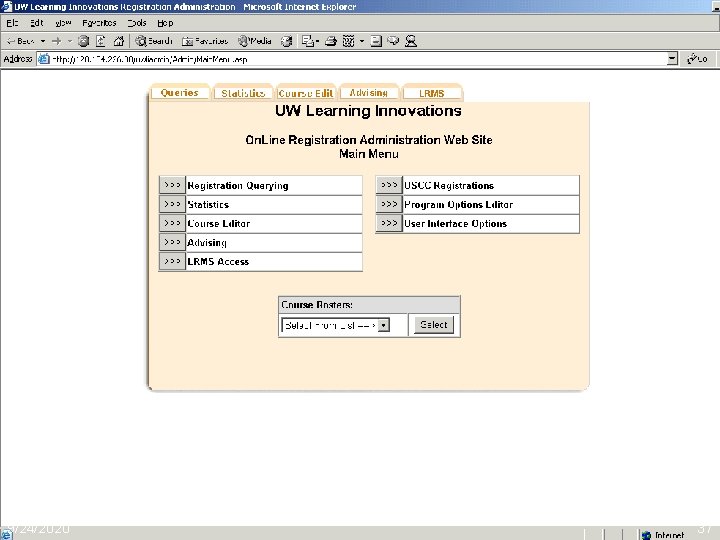Screen dimensions: 720x540
Task: Click >>> button beside USCC Registrations
Action: pyautogui.click(x=389, y=185)
